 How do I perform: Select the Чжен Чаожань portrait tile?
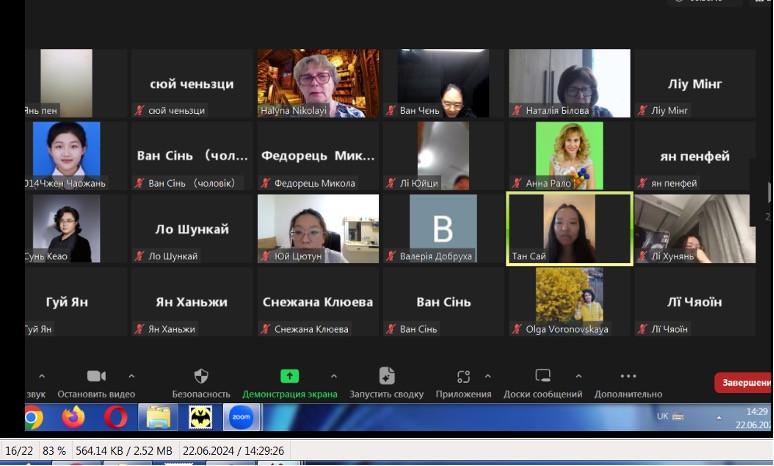[66, 155]
